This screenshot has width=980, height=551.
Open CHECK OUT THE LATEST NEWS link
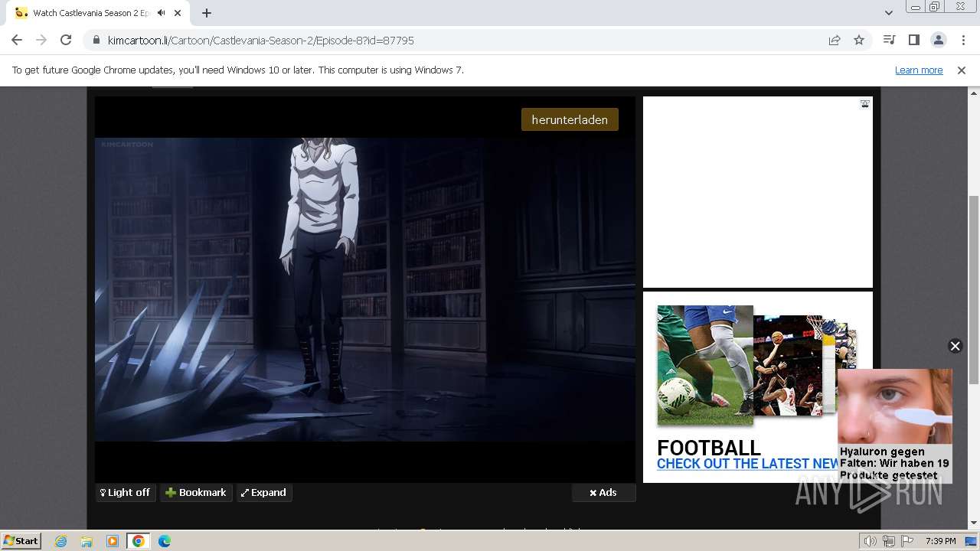pos(747,464)
